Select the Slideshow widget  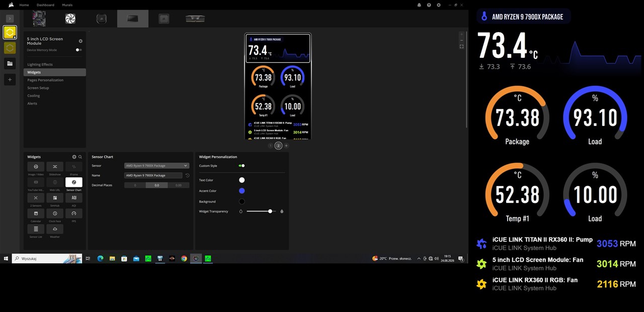pyautogui.click(x=55, y=167)
